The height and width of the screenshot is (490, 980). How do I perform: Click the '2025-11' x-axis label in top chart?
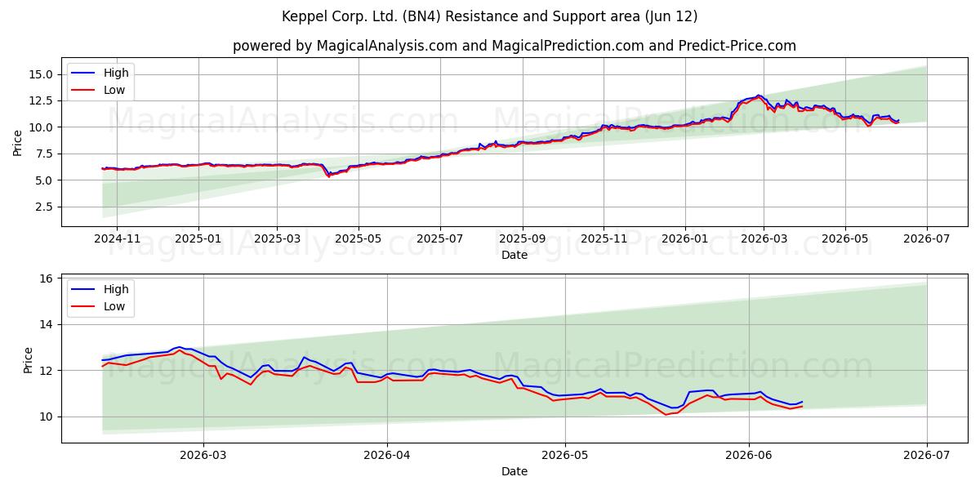point(604,238)
